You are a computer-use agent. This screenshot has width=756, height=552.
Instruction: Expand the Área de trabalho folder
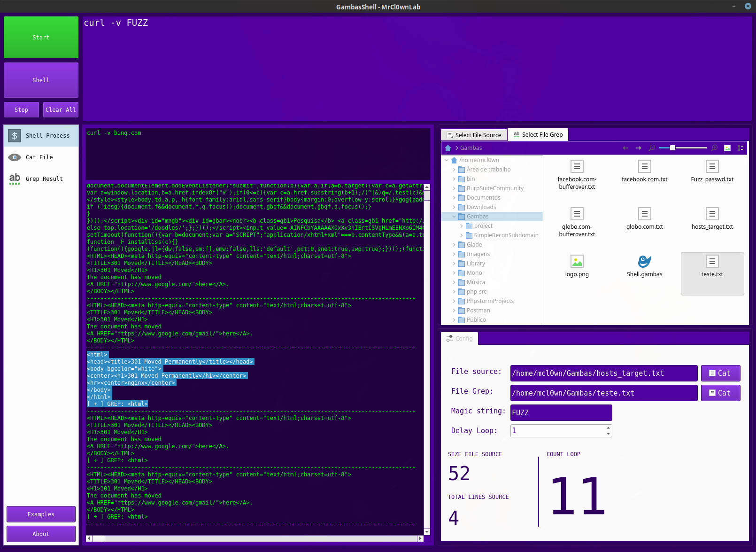pos(454,170)
